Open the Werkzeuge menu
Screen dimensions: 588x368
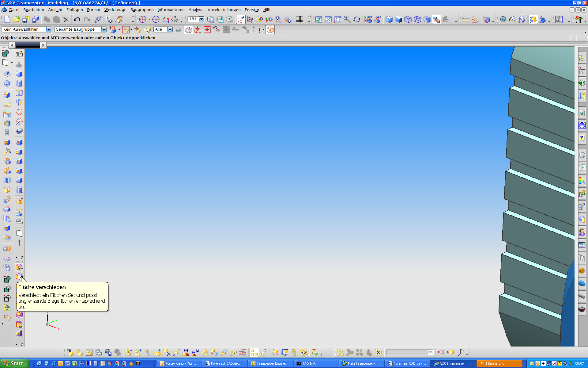[x=115, y=10]
